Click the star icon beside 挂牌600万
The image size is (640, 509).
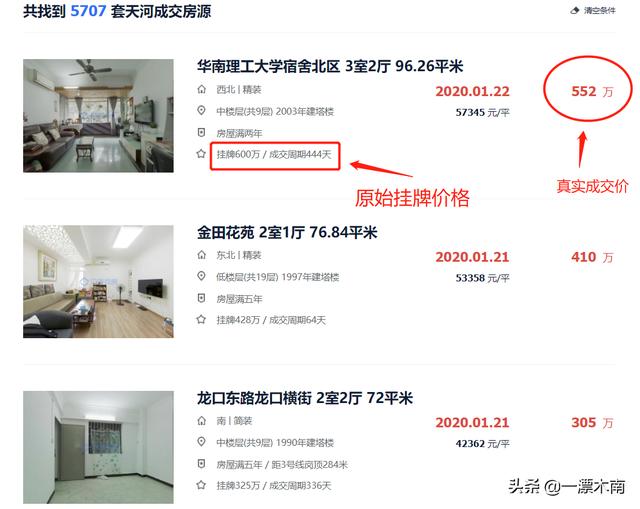(201, 154)
